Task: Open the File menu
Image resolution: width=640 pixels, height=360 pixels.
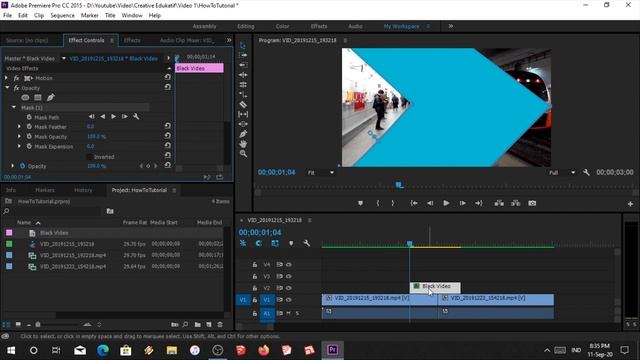Action: click(7, 16)
